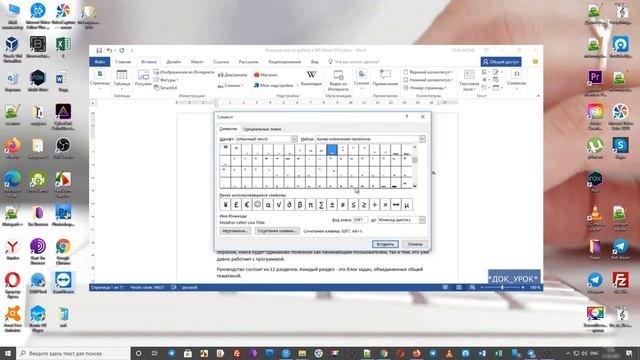Select the π recently used symbol
Image resolution: width=640 pixels, height=360 pixels.
point(310,204)
